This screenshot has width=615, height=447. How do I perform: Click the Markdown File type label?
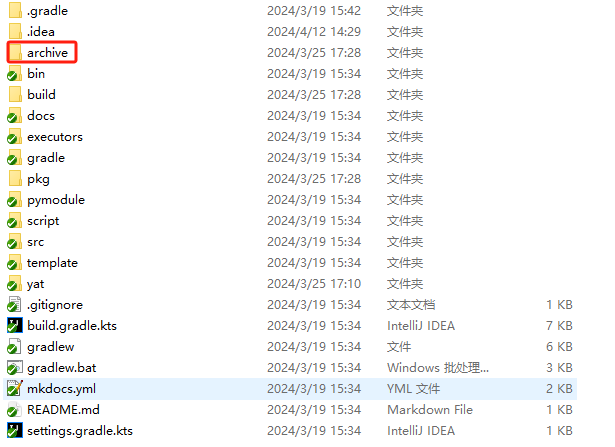[430, 410]
